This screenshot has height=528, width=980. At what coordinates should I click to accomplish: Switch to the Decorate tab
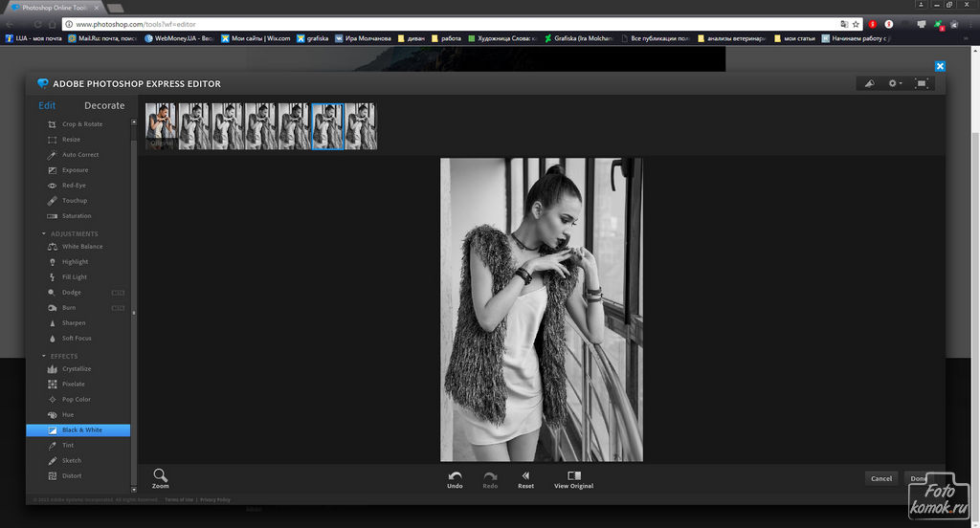click(104, 105)
